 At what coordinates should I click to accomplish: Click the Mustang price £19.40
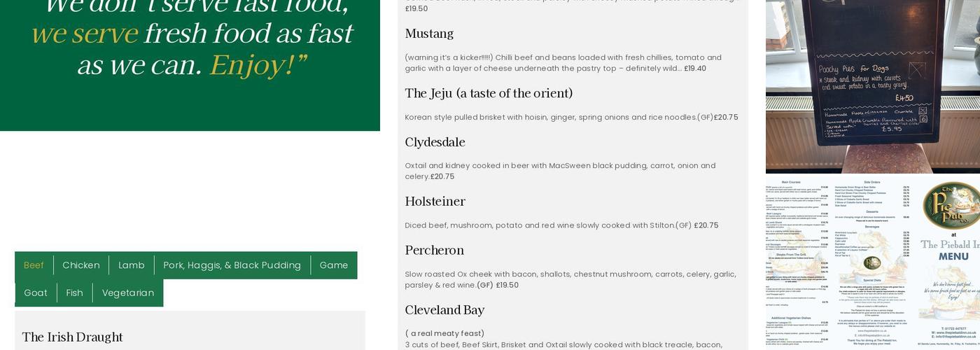tap(695, 69)
